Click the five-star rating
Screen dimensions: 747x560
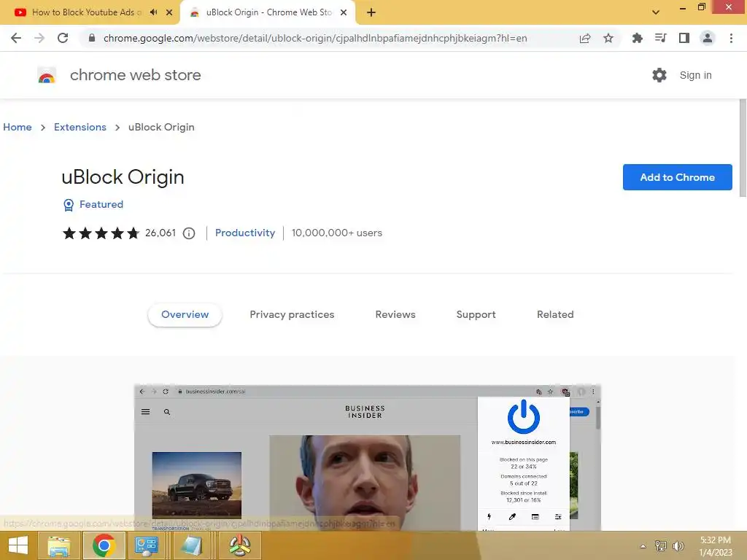coord(101,233)
